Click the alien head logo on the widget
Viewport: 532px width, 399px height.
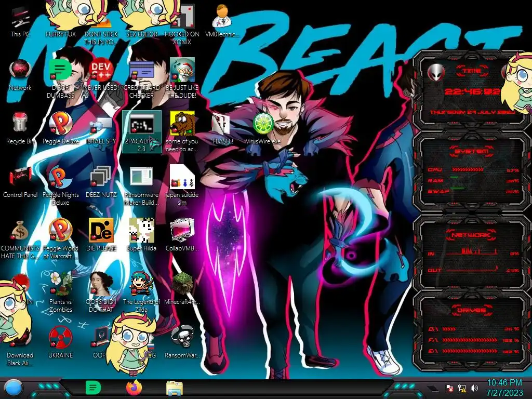click(436, 72)
